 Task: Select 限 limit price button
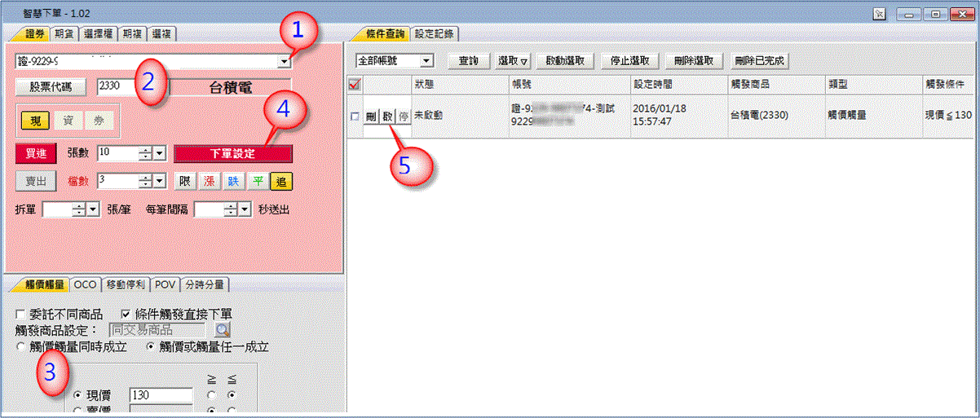(x=185, y=181)
